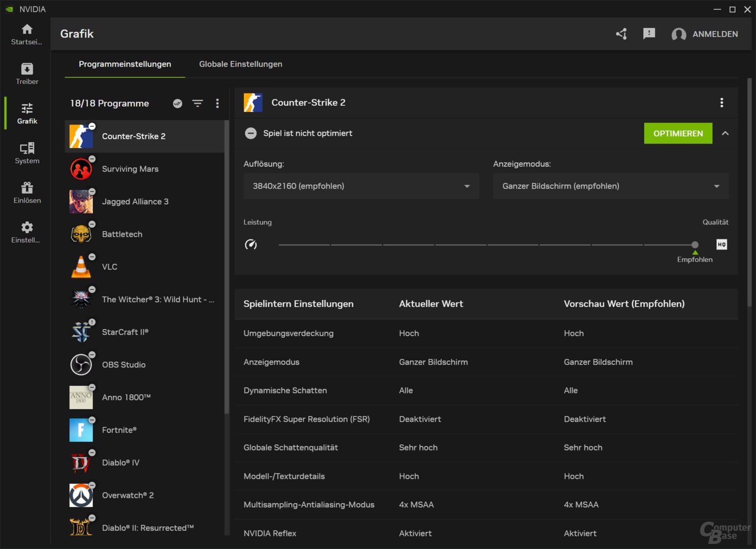
Task: Switch to Globale Einstellungen tab
Action: pos(240,64)
